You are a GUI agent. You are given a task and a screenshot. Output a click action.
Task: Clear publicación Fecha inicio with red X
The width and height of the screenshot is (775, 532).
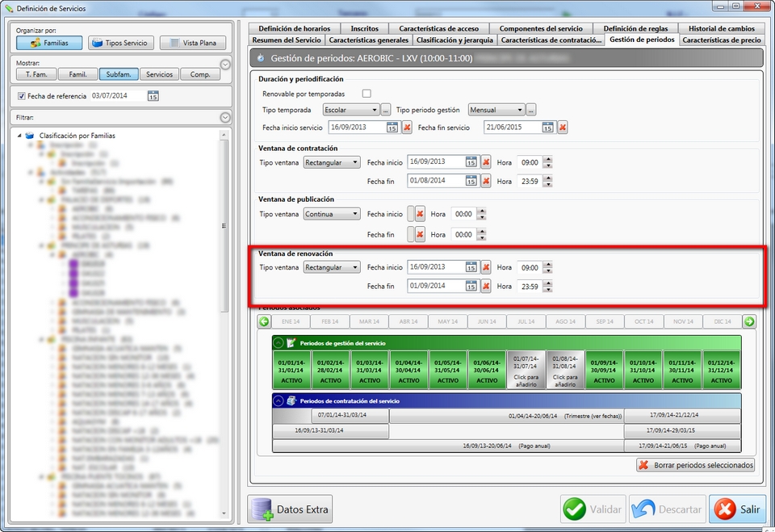pyautogui.click(x=420, y=214)
